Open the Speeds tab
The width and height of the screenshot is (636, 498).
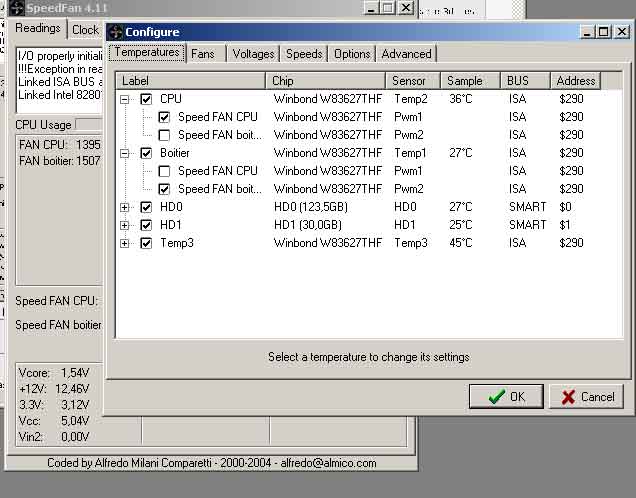point(304,54)
